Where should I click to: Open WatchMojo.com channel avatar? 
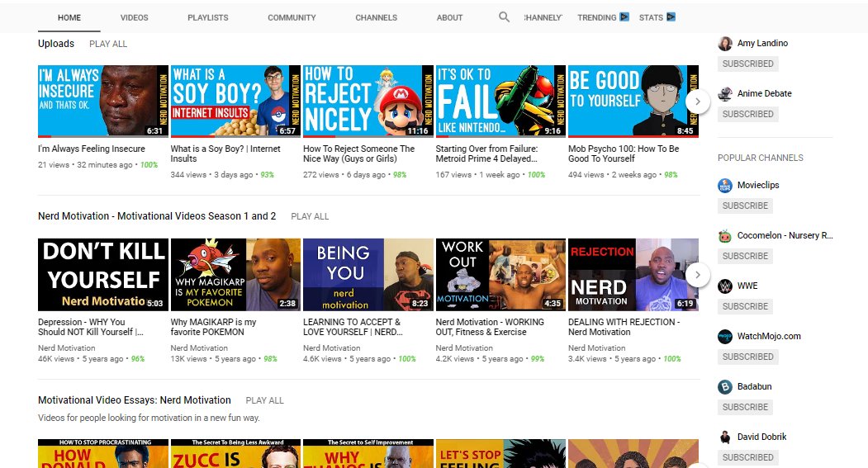724,337
